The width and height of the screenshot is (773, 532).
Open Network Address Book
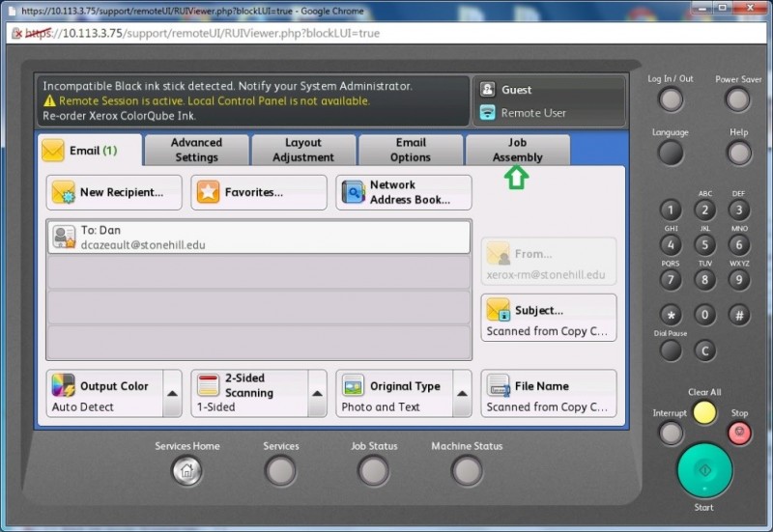(x=404, y=192)
